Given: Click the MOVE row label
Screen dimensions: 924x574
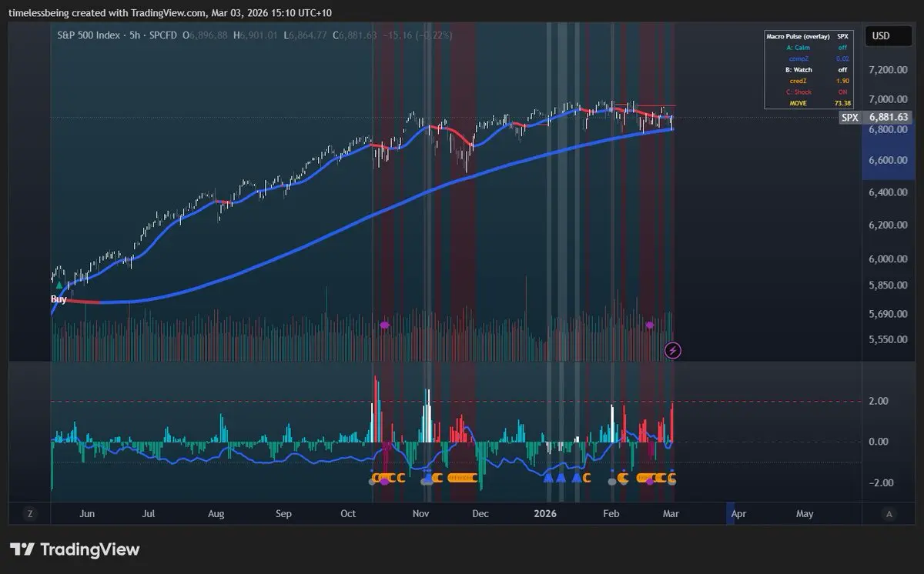Looking at the screenshot, I should (798, 103).
